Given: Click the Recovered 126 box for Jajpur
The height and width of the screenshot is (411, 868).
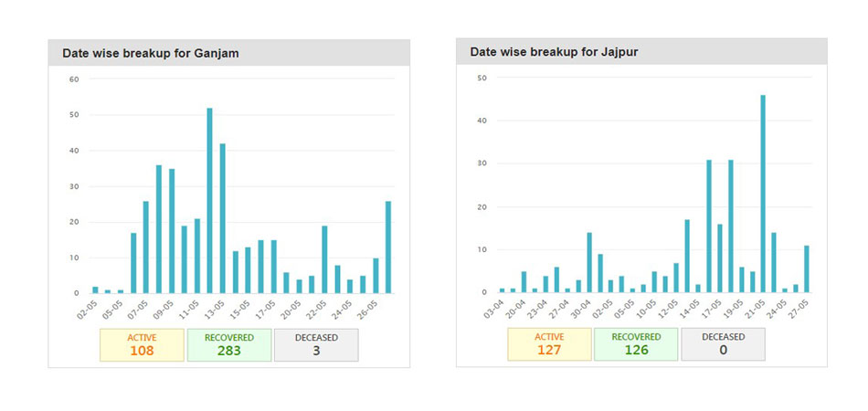Looking at the screenshot, I should 636,345.
